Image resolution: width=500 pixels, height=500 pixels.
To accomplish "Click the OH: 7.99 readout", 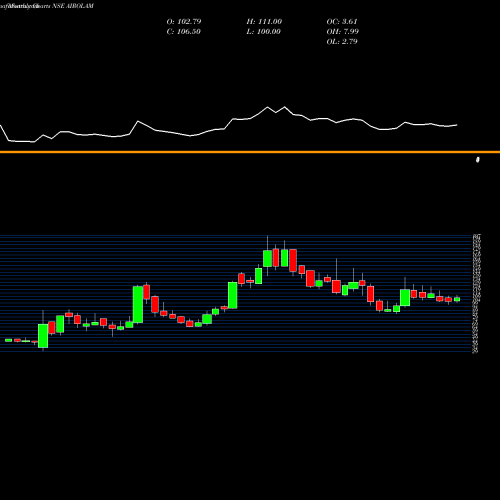I will tap(343, 31).
